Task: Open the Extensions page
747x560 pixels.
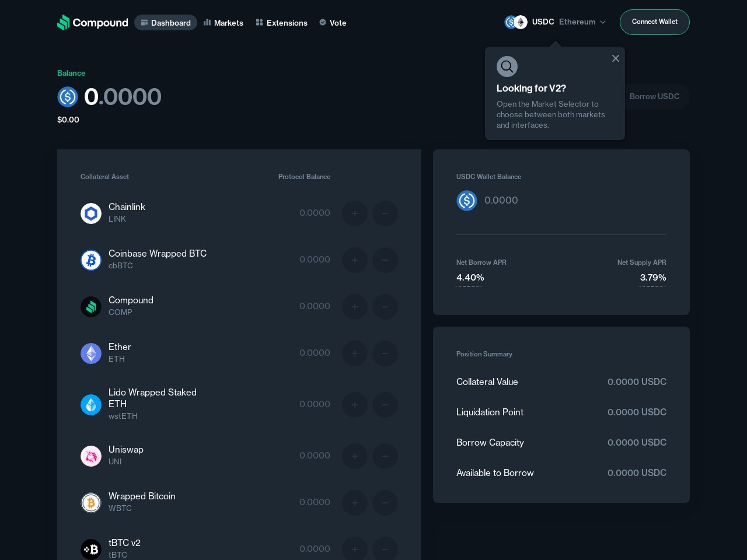Action: (281, 23)
